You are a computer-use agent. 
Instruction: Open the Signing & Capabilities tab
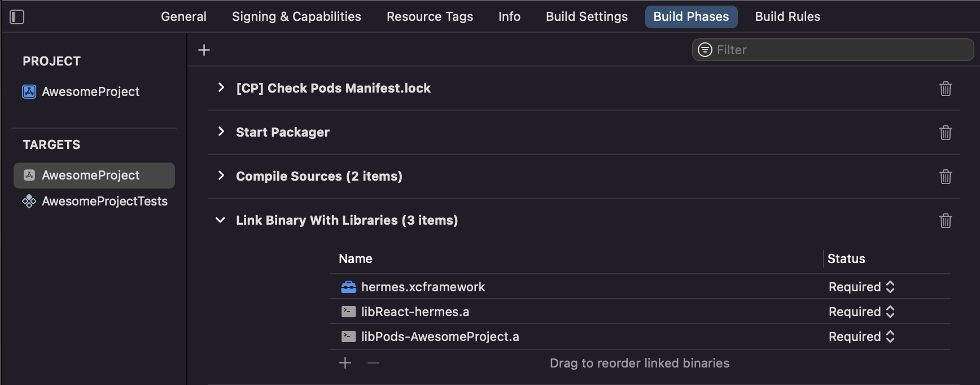coord(296,17)
